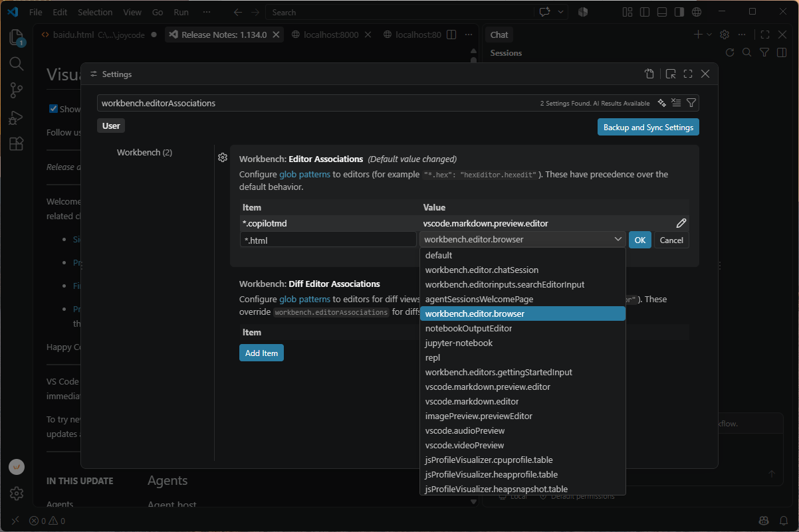
Task: Switch to the baidu.html tab
Action: (x=98, y=35)
